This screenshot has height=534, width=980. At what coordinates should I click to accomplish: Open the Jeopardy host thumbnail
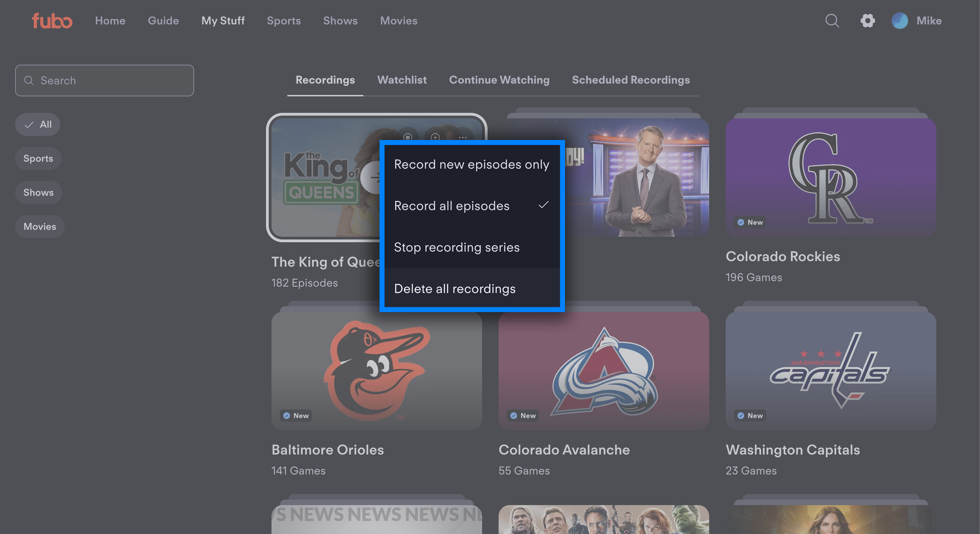click(637, 177)
